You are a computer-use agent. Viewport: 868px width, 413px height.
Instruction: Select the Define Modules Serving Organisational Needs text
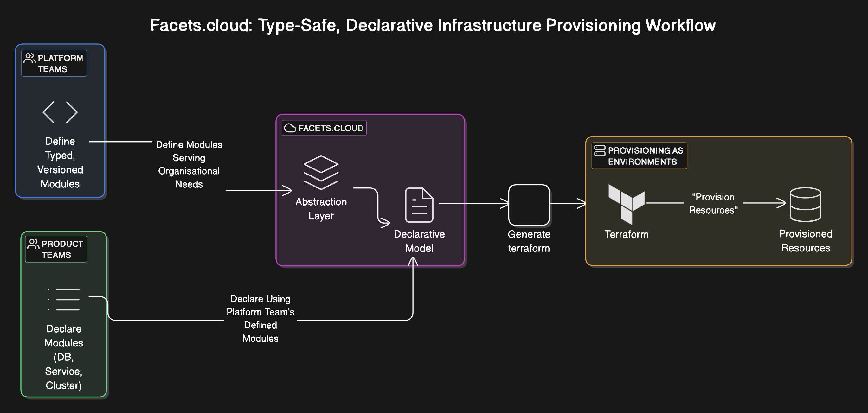(189, 164)
